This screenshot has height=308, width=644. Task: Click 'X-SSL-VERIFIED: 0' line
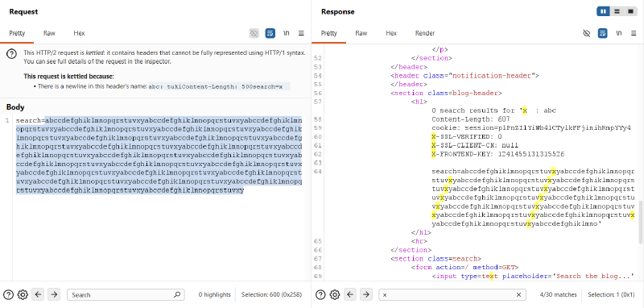(x=467, y=136)
